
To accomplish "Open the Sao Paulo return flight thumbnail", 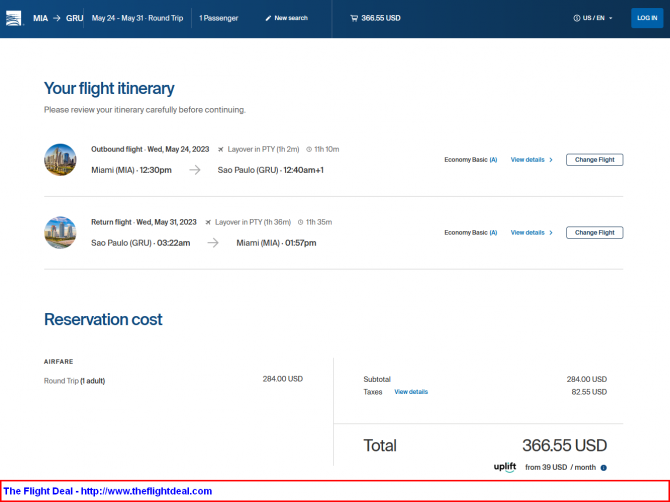I will 60,232.
